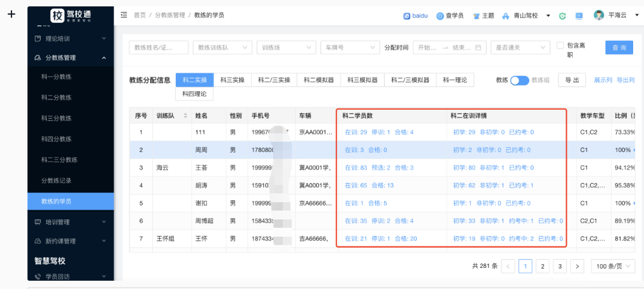Open the baidu shortcut icon
Screen dimensions: 644x289
point(407,16)
